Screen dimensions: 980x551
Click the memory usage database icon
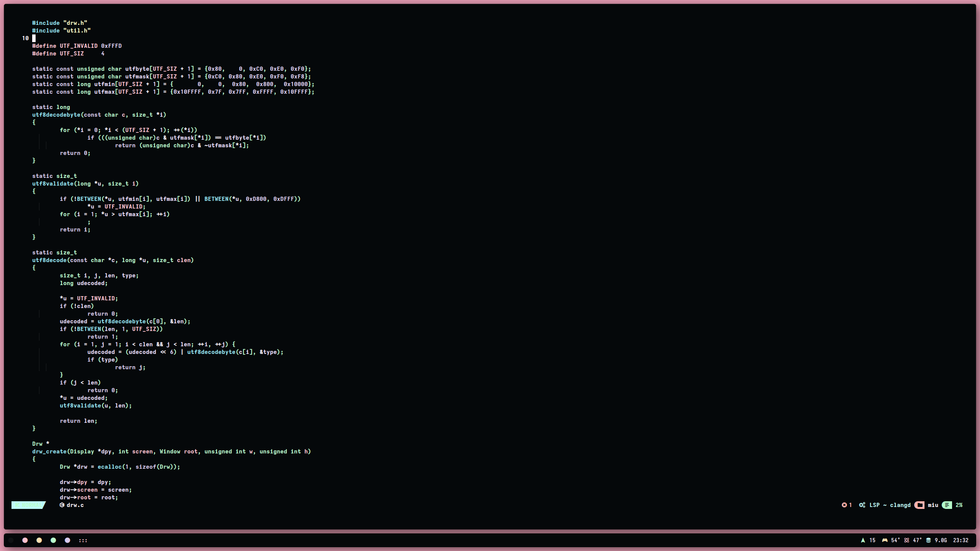coord(928,540)
